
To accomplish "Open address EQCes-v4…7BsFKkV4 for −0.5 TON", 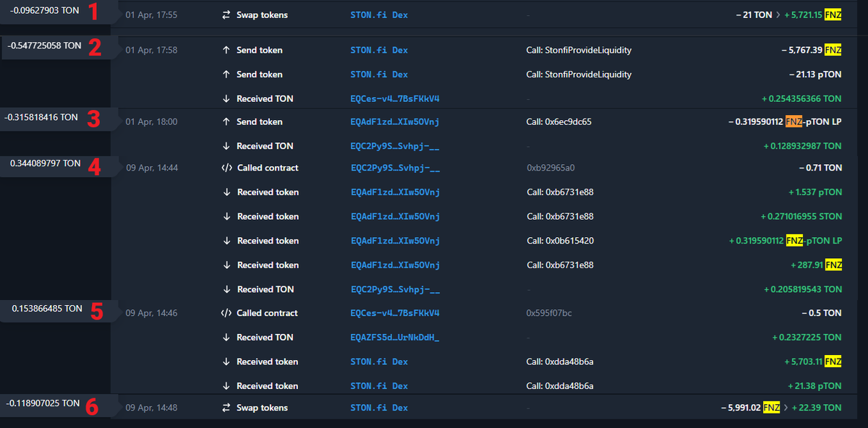I will click(x=395, y=313).
